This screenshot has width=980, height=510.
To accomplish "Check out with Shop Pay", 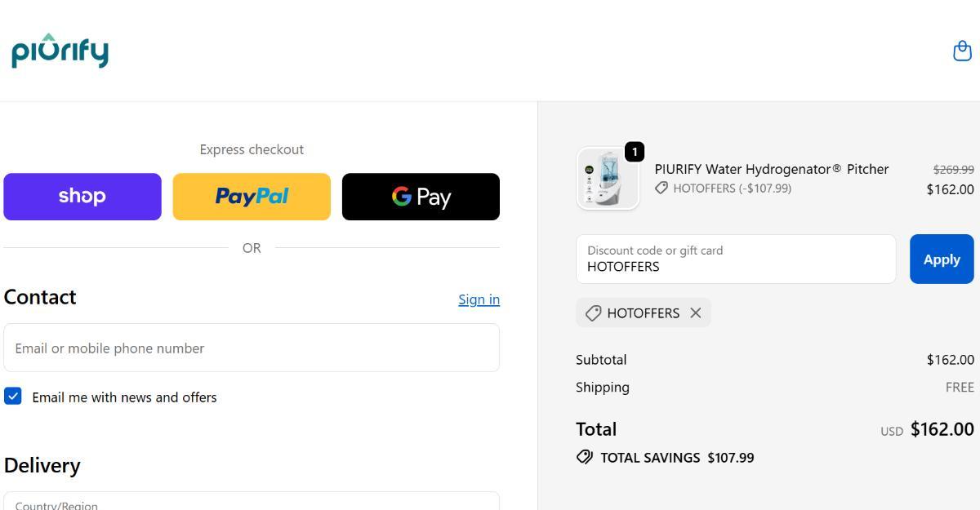I will click(82, 197).
